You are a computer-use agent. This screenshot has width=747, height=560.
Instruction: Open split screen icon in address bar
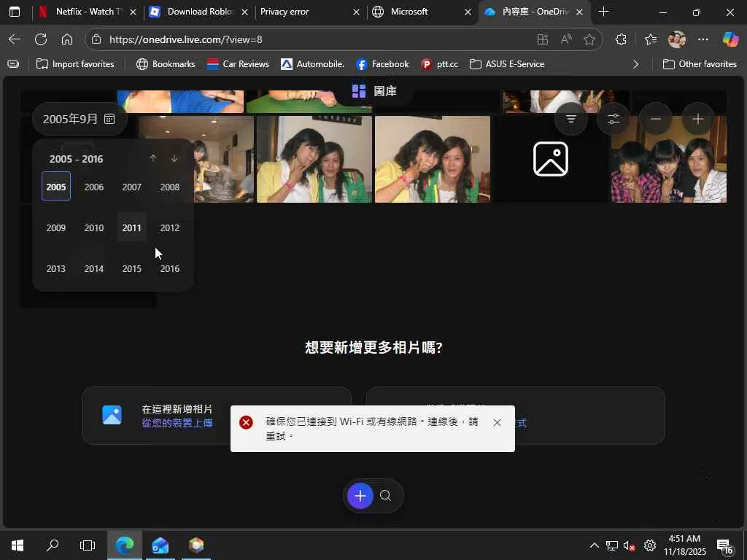[543, 39]
